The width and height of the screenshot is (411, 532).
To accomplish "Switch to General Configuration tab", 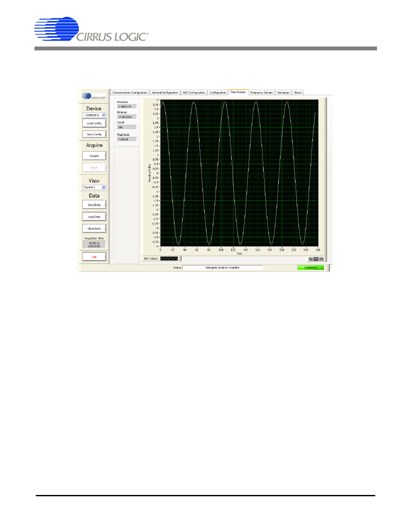I will point(165,93).
